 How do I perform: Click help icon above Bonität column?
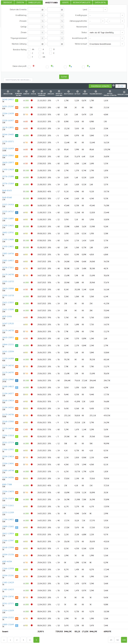click(x=26, y=91)
